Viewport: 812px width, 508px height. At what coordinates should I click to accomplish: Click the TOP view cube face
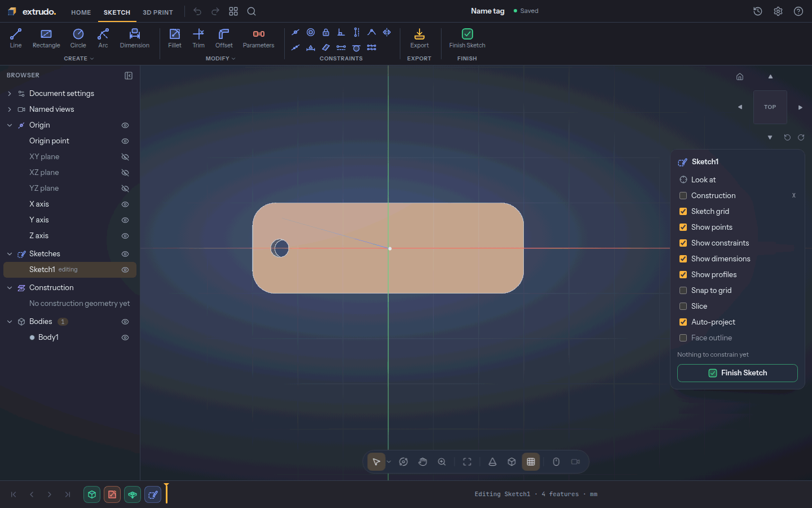point(770,107)
